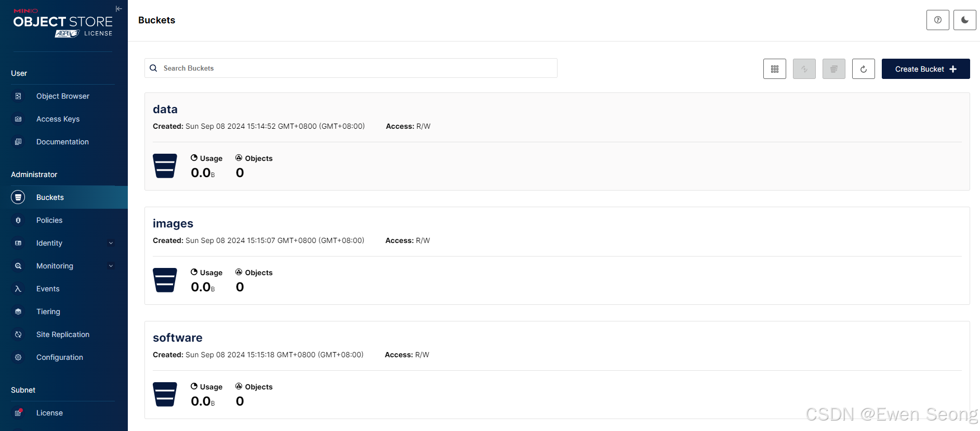The width and height of the screenshot is (980, 431).
Task: Click the Access Keys sidebar icon
Action: pos(18,119)
